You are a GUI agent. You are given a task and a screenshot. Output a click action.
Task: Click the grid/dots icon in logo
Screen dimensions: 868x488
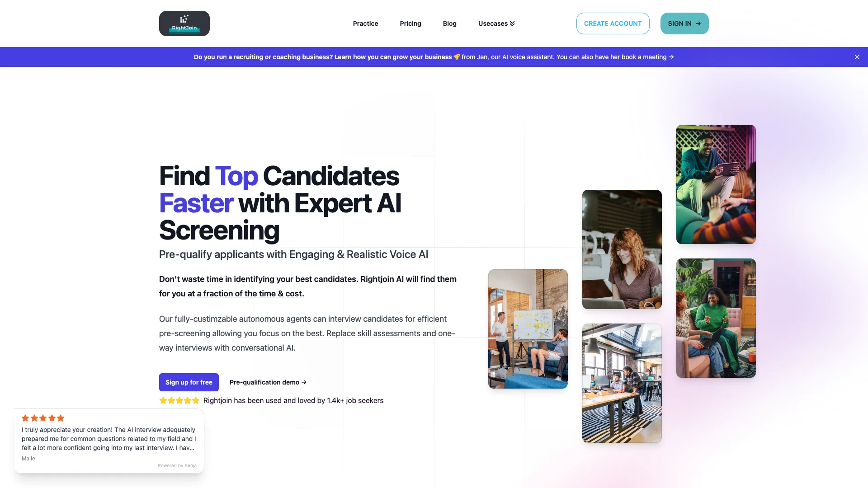click(x=184, y=19)
